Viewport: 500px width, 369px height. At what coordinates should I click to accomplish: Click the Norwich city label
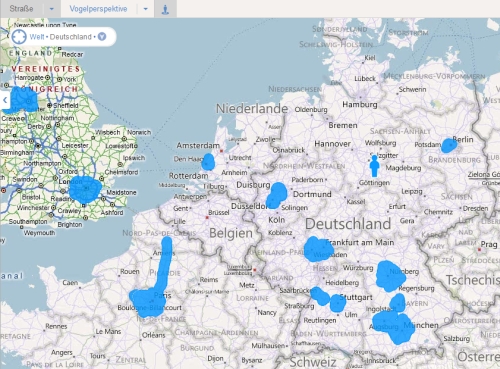(139, 132)
